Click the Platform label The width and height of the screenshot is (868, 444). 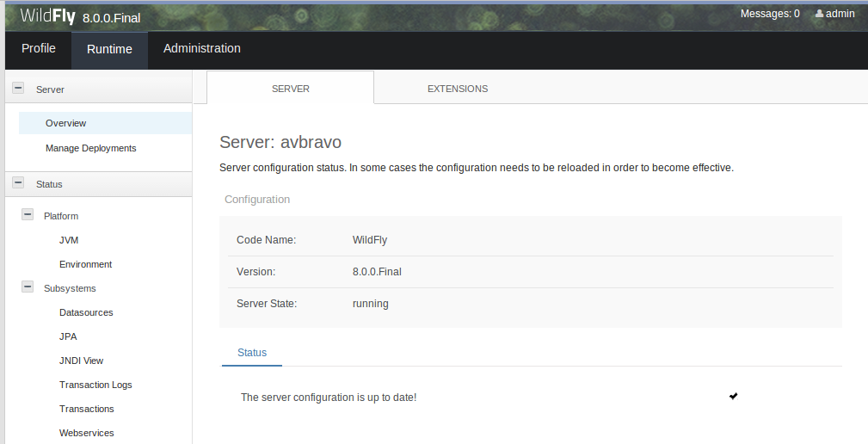pyautogui.click(x=61, y=216)
